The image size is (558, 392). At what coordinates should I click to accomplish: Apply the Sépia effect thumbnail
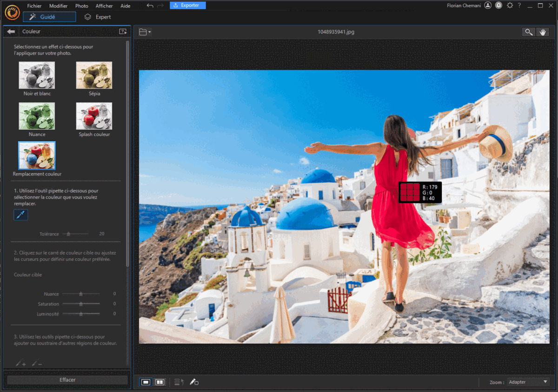tap(94, 75)
